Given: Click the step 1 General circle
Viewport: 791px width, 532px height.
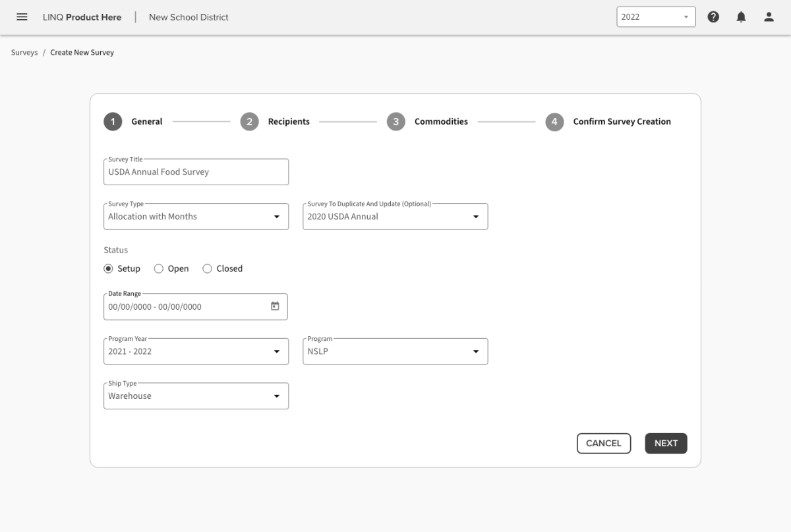Looking at the screenshot, I should (113, 122).
